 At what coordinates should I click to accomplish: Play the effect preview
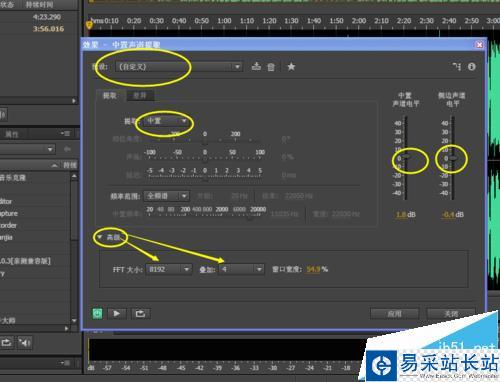(117, 314)
